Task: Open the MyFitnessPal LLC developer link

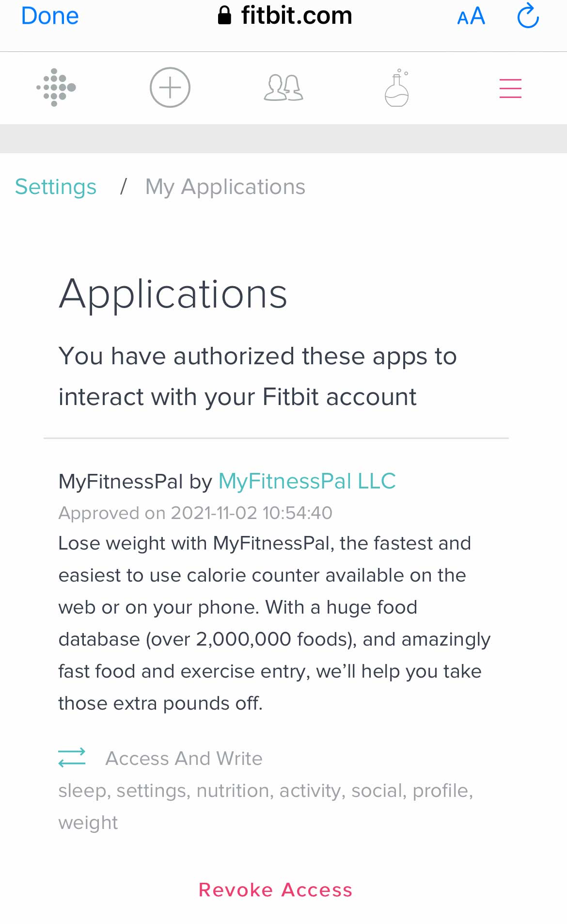Action: pos(306,481)
